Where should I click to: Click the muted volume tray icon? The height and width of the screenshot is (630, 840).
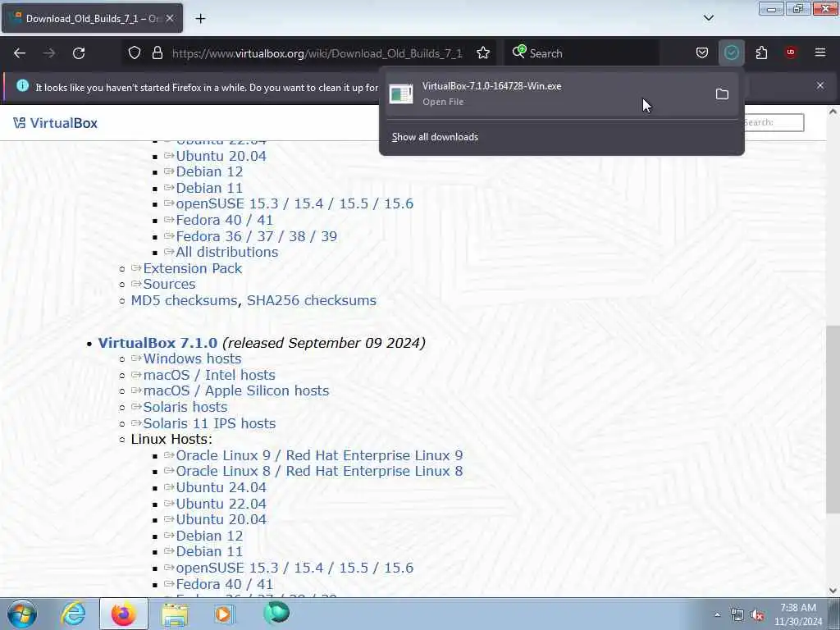click(x=757, y=615)
